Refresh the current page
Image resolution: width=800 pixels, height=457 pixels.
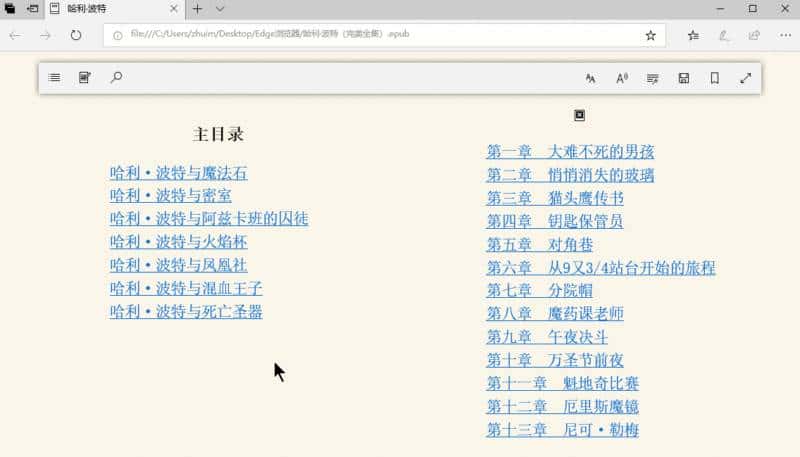[76, 35]
